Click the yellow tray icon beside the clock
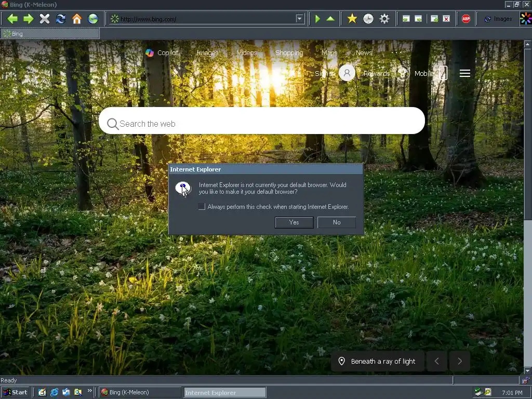The width and height of the screenshot is (532, 399). 487,392
